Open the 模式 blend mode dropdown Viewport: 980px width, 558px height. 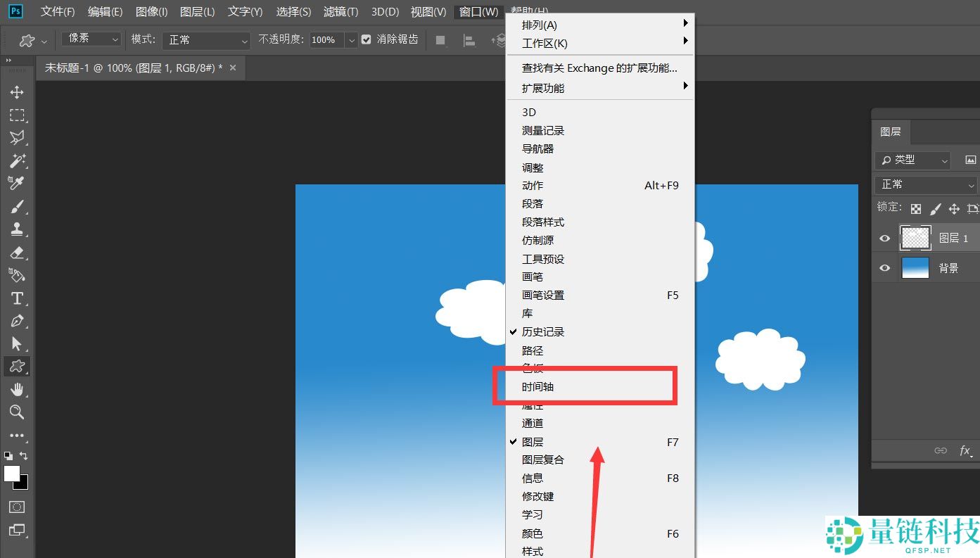click(206, 40)
